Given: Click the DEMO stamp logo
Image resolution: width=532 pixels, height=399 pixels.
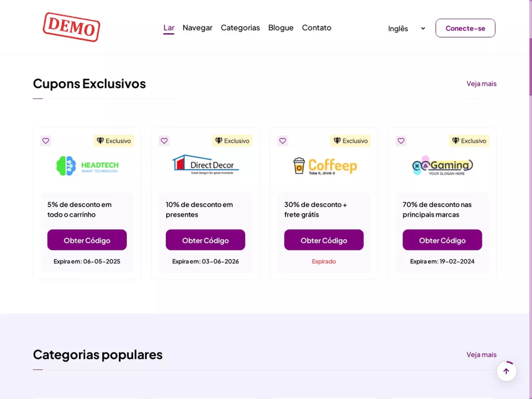Looking at the screenshot, I should (x=71, y=27).
